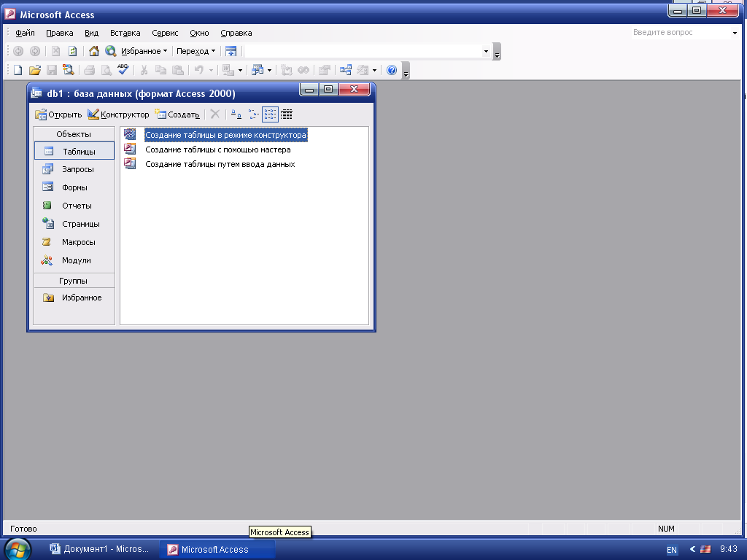This screenshot has height=560, width=747.
Task: Click the File Search icon
Action: pos(68,70)
